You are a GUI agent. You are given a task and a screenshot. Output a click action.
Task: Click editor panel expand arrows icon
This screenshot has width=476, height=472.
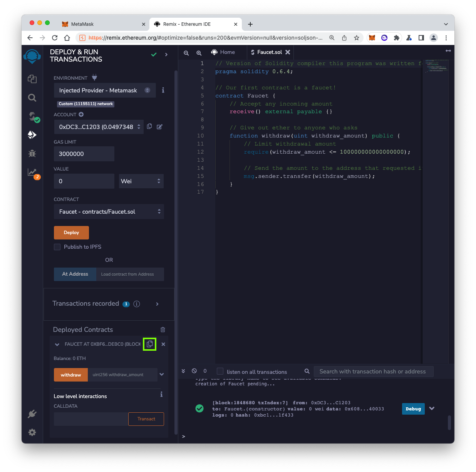tap(448, 51)
